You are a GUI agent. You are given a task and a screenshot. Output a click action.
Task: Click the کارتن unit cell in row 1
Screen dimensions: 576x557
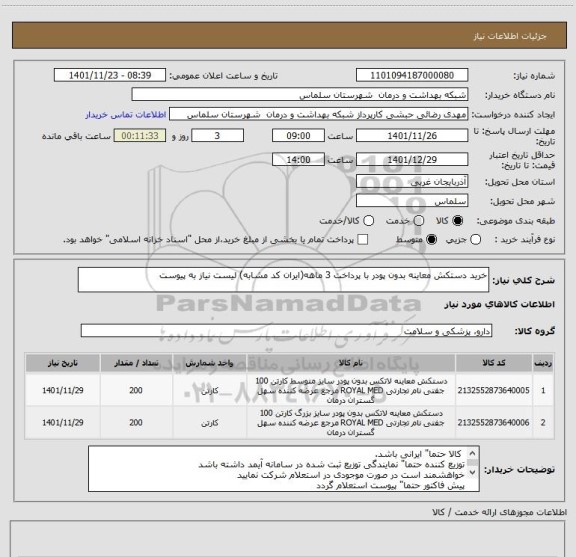pyautogui.click(x=209, y=391)
